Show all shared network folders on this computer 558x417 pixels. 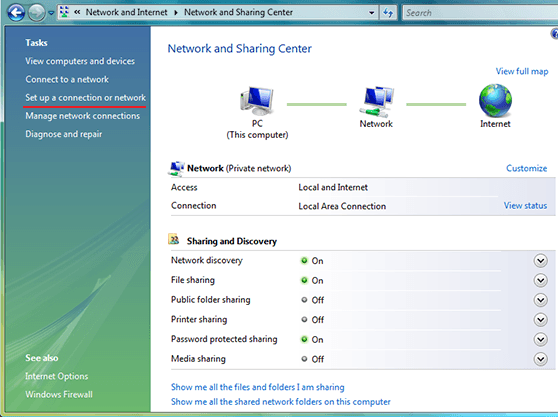280,402
